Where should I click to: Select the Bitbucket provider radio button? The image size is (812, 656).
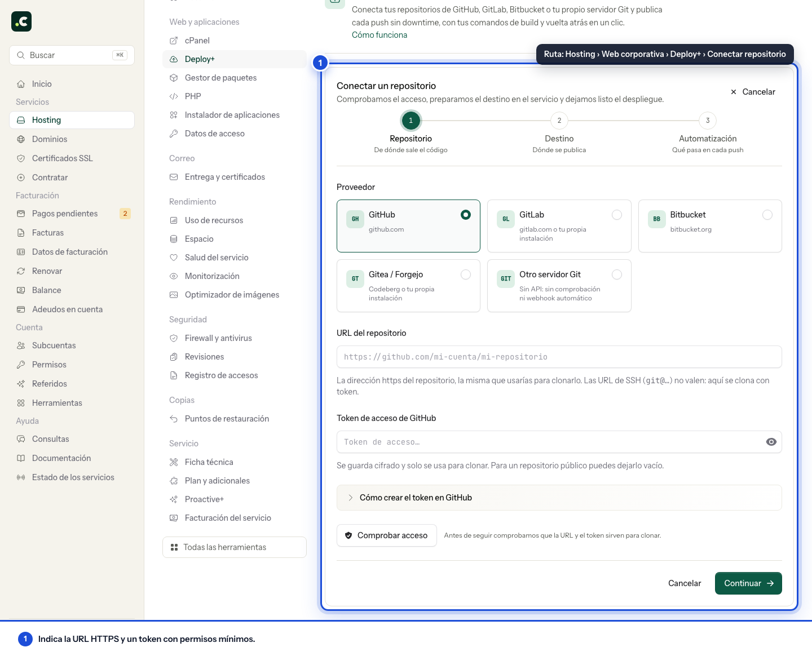767,215
